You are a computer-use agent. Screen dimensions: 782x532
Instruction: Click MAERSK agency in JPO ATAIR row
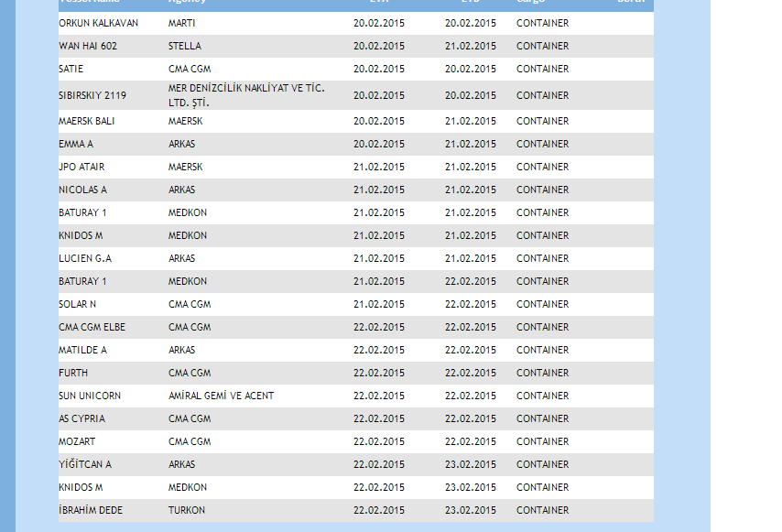pyautogui.click(x=186, y=168)
